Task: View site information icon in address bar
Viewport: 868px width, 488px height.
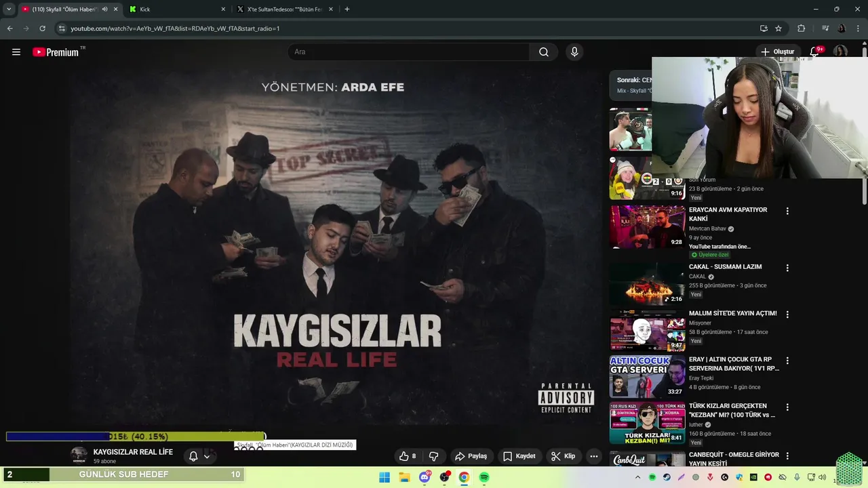Action: coord(62,28)
